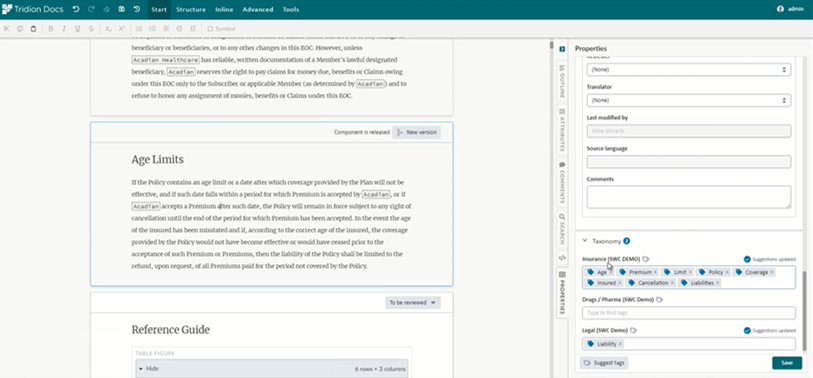Click the tag icon next to Legal (SWC Demo)

(x=634, y=330)
